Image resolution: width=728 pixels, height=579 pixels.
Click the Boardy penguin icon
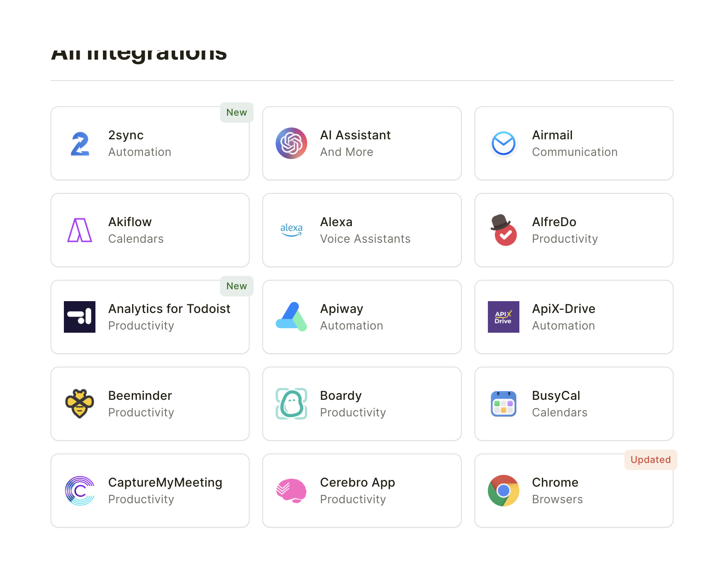click(x=291, y=404)
